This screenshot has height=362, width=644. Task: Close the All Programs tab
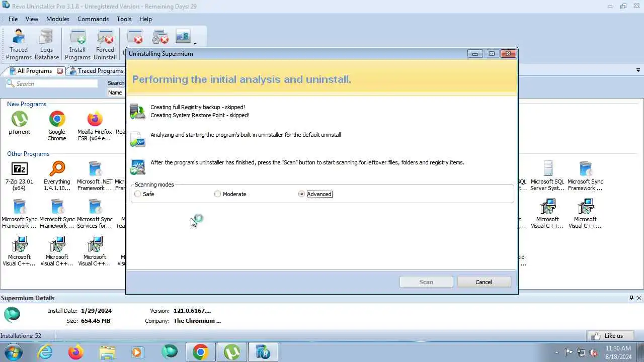[60, 71]
